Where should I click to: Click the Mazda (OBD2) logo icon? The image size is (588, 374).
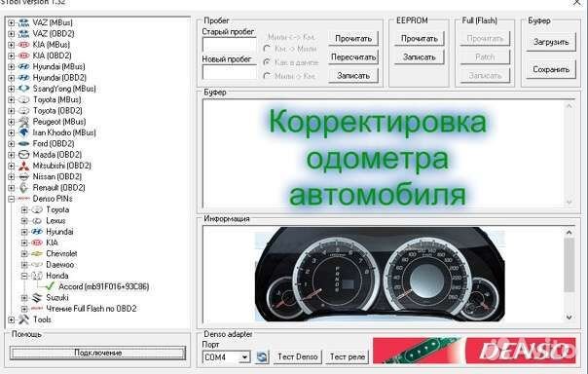(23, 155)
